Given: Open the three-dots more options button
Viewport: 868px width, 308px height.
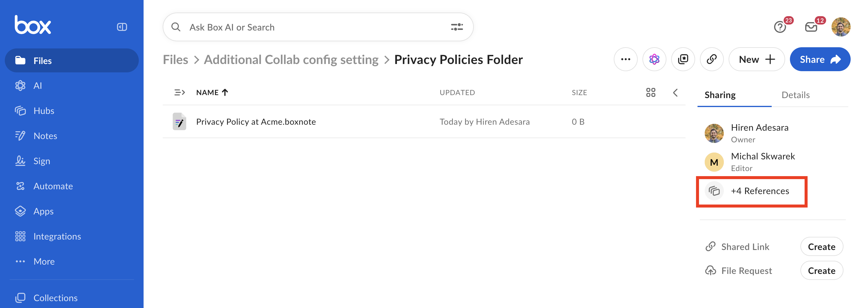Looking at the screenshot, I should 625,59.
